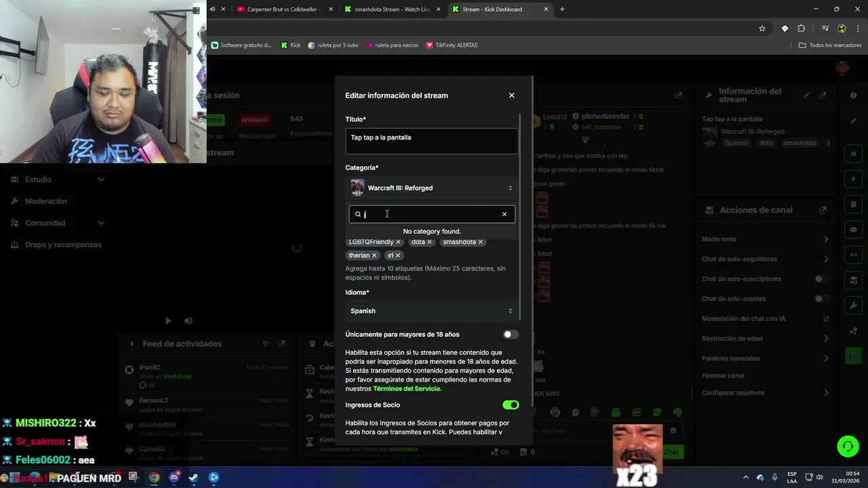Remove the LGBTQFriendly tag
This screenshot has height=488, width=868.
point(398,242)
